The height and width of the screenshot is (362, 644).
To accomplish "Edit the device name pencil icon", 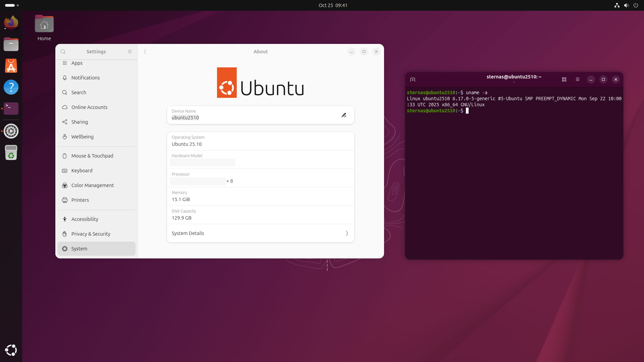I will pyautogui.click(x=344, y=115).
